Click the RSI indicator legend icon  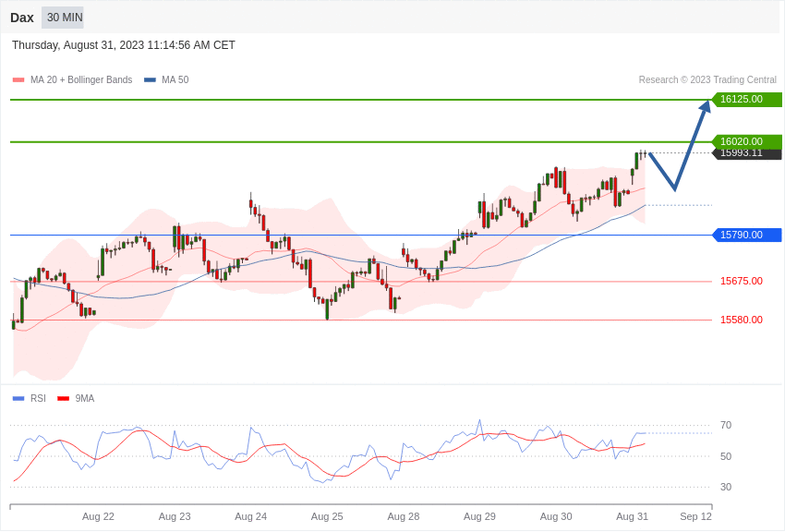[17, 398]
